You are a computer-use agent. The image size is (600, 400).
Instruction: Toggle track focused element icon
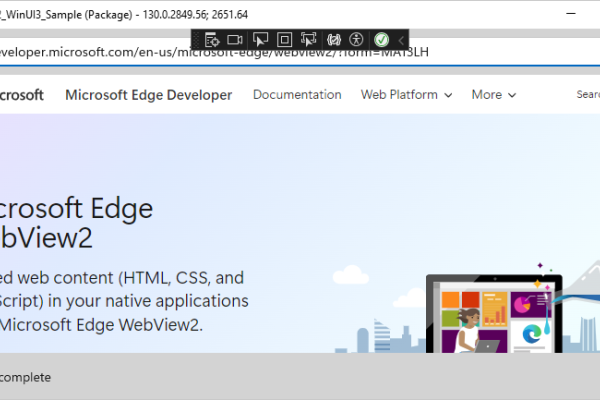tap(307, 40)
